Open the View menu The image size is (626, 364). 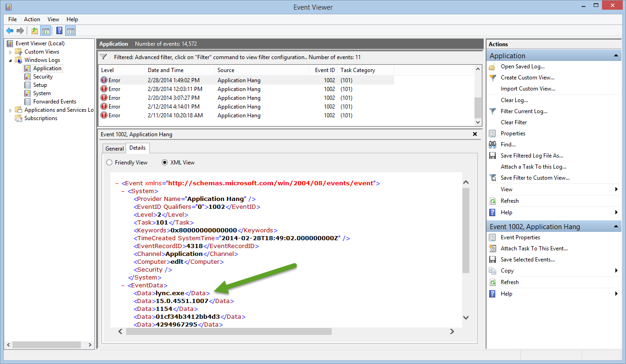53,19
